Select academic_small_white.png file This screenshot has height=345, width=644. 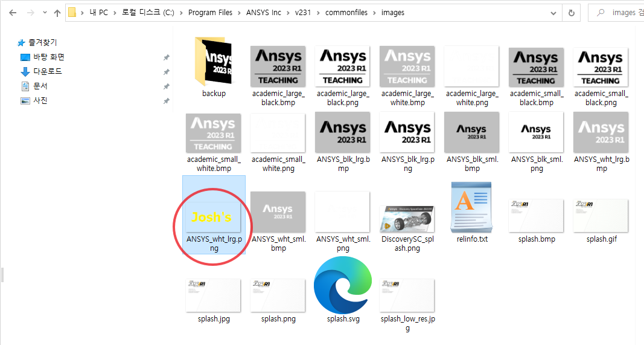click(x=278, y=133)
